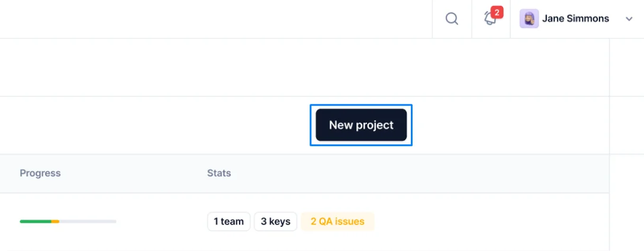Sort by the Progress column header
644x251 pixels.
pyautogui.click(x=40, y=173)
